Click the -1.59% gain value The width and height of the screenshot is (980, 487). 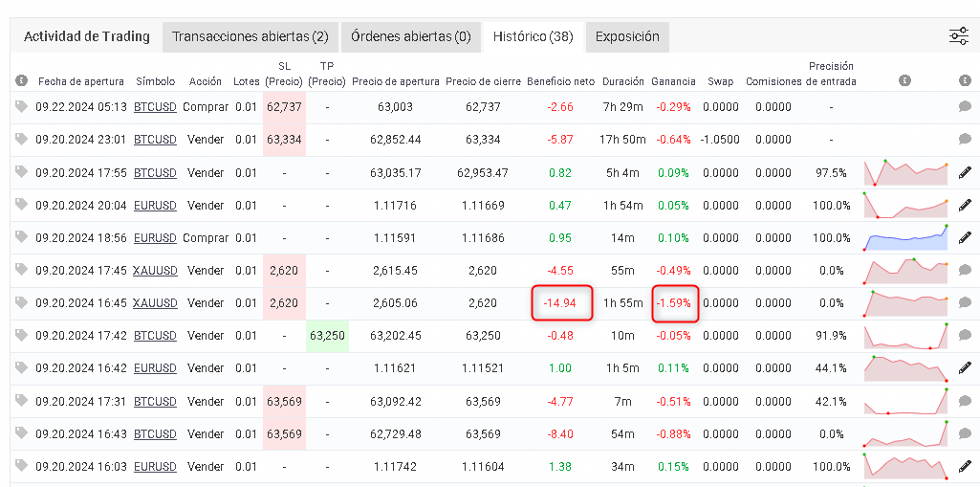click(x=674, y=303)
